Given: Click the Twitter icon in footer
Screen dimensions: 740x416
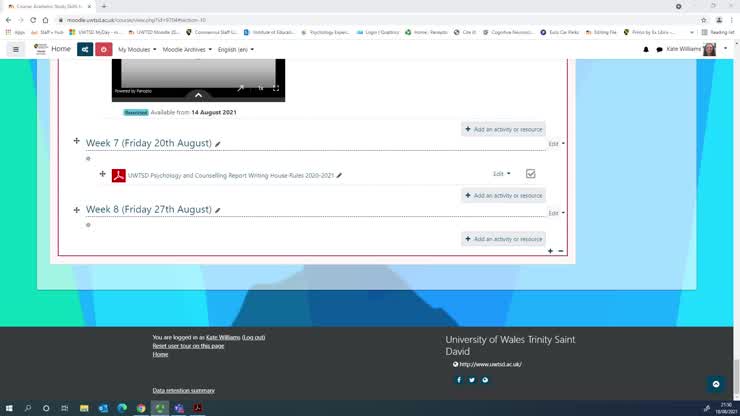Looking at the screenshot, I should tap(472, 380).
